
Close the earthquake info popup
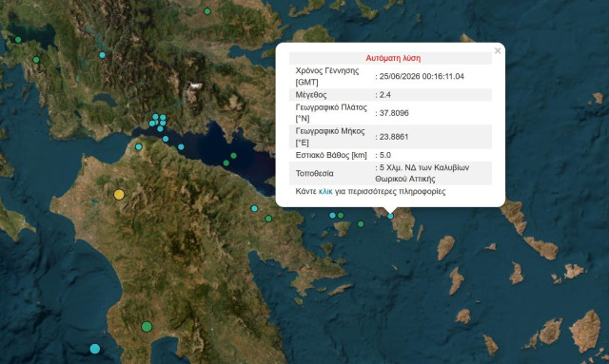[498, 50]
